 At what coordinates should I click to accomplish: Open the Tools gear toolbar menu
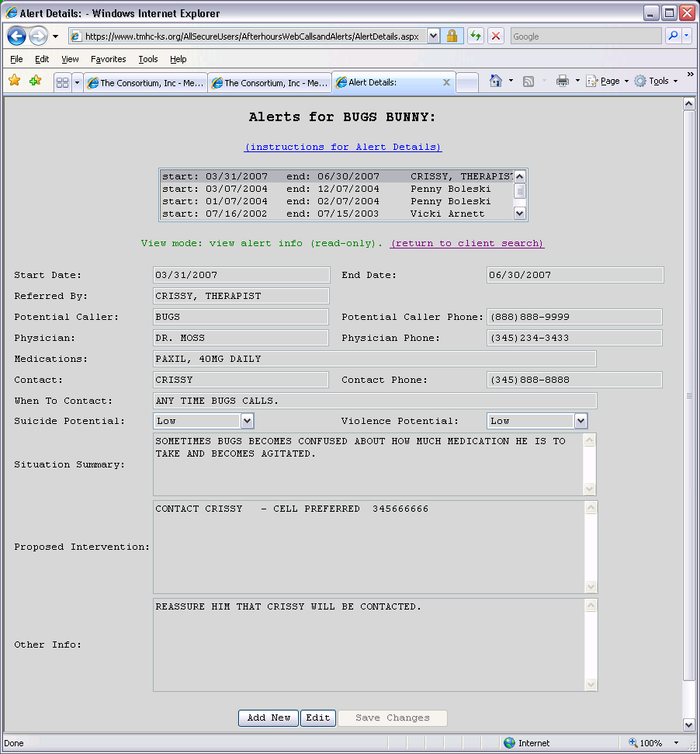tap(656, 81)
